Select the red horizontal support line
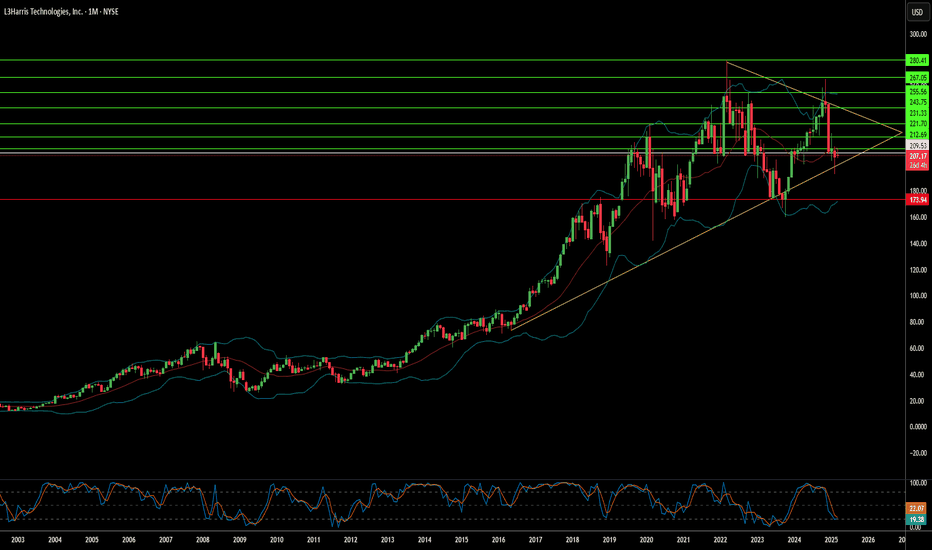 pyautogui.click(x=452, y=200)
